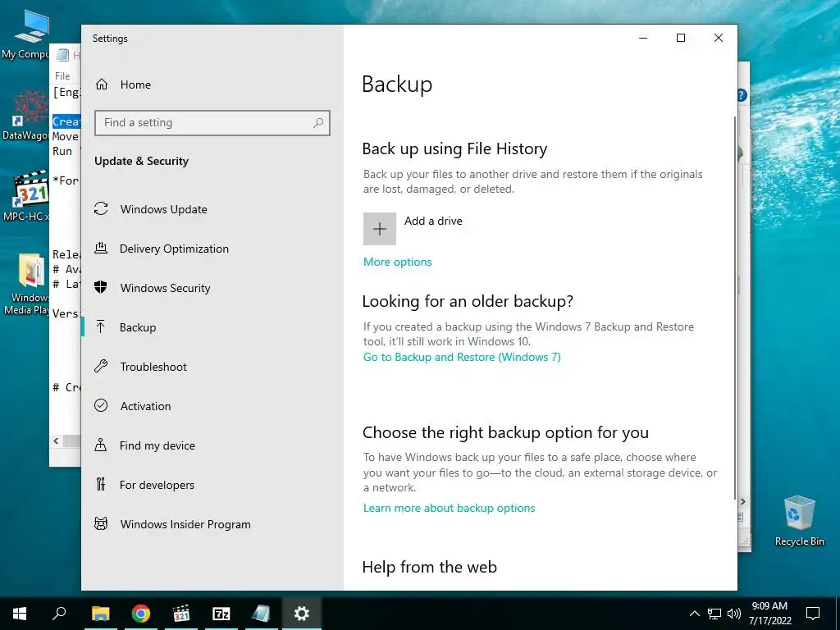Screen dimensions: 840x630
Task: Open the network tray icon
Action: point(714,614)
